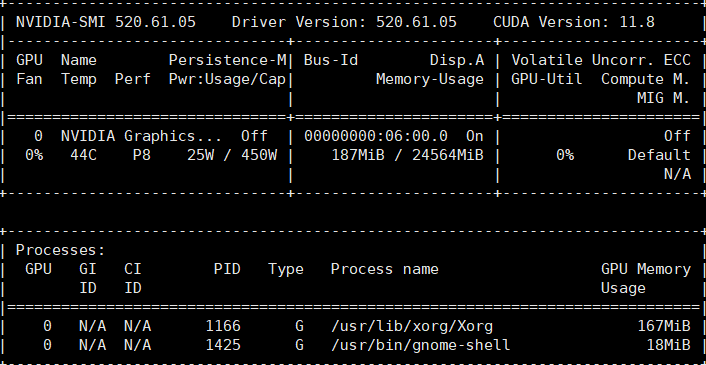Click the MIG M. header text
Viewport: 706px width, 365px height.
(x=664, y=98)
